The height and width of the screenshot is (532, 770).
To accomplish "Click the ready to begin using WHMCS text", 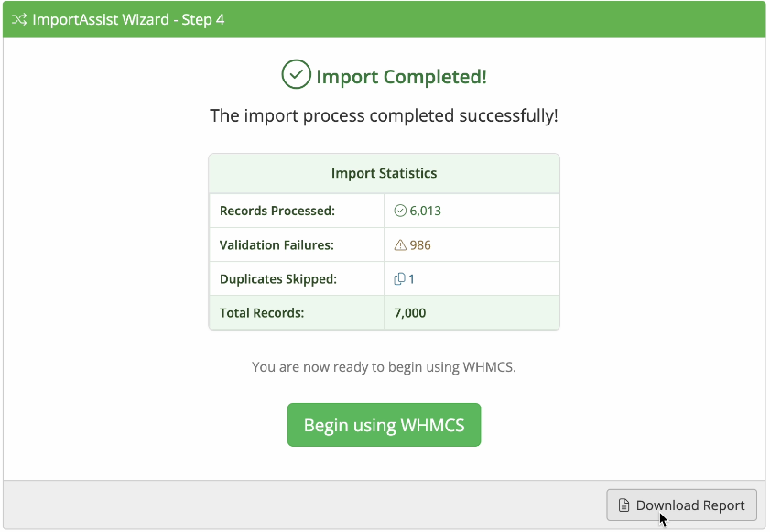I will [384, 367].
